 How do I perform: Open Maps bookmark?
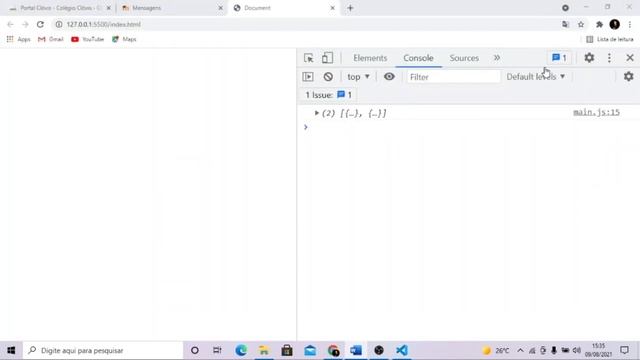click(124, 39)
